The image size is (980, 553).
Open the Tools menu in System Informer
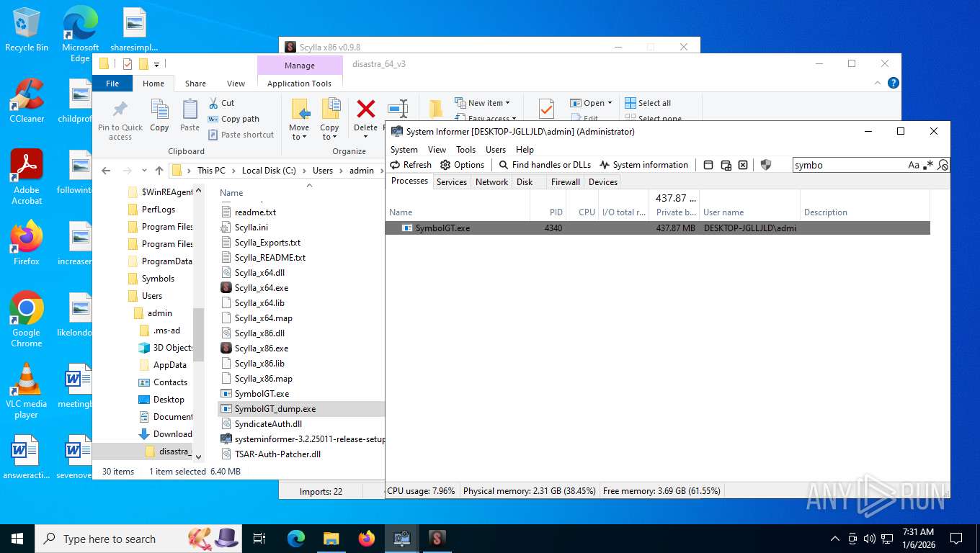[x=465, y=150]
